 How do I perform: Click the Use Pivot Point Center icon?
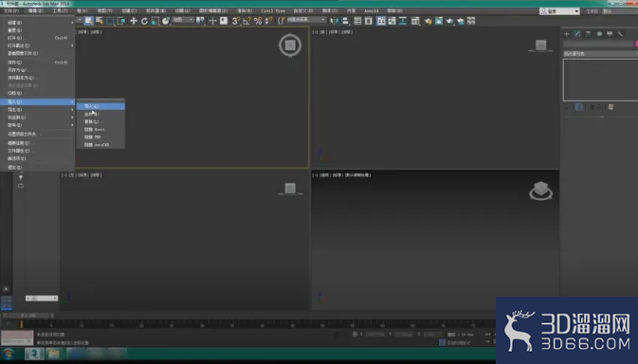[200, 21]
